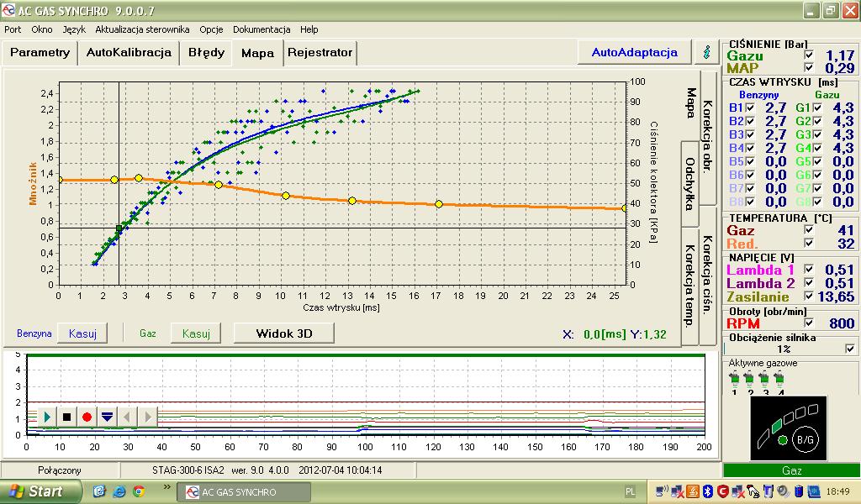Image resolution: width=861 pixels, height=504 pixels.
Task: Click the Widok 3D button
Action: (284, 333)
